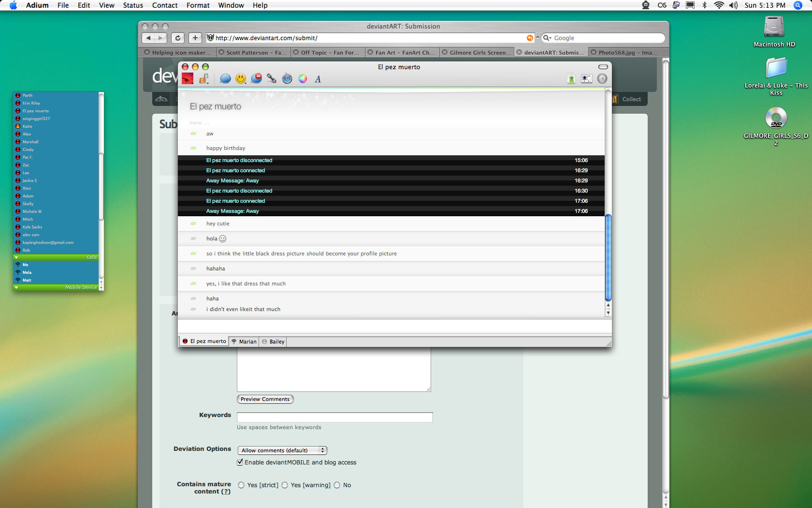812x508 pixels.
Task: Click the volume icon in menu bar
Action: tap(734, 5)
